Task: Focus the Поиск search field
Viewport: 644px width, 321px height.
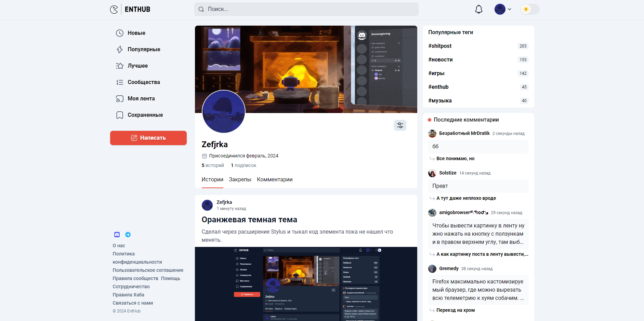Action: [306, 9]
